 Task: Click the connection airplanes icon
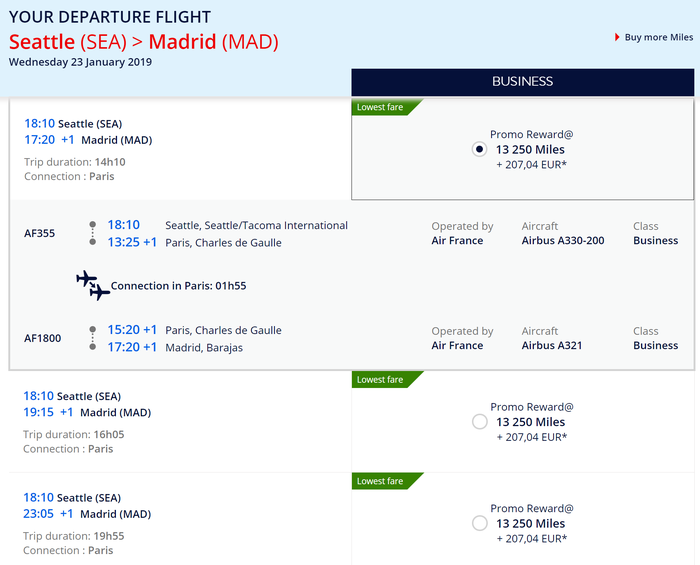pyautogui.click(x=93, y=285)
